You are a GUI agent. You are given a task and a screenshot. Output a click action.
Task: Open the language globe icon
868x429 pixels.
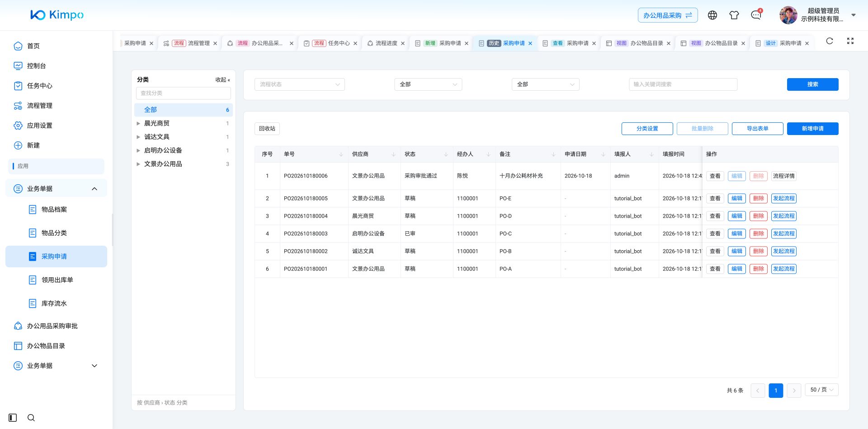point(712,15)
